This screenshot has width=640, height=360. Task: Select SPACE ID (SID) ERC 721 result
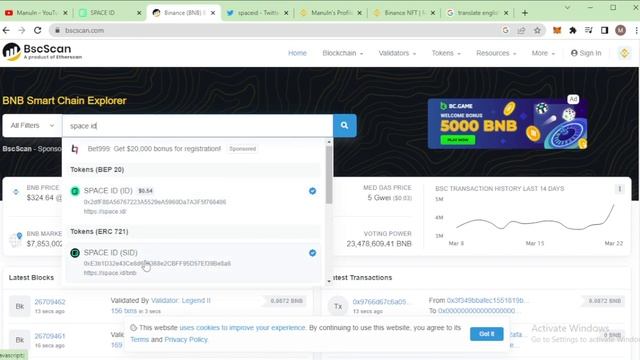pyautogui.click(x=194, y=262)
